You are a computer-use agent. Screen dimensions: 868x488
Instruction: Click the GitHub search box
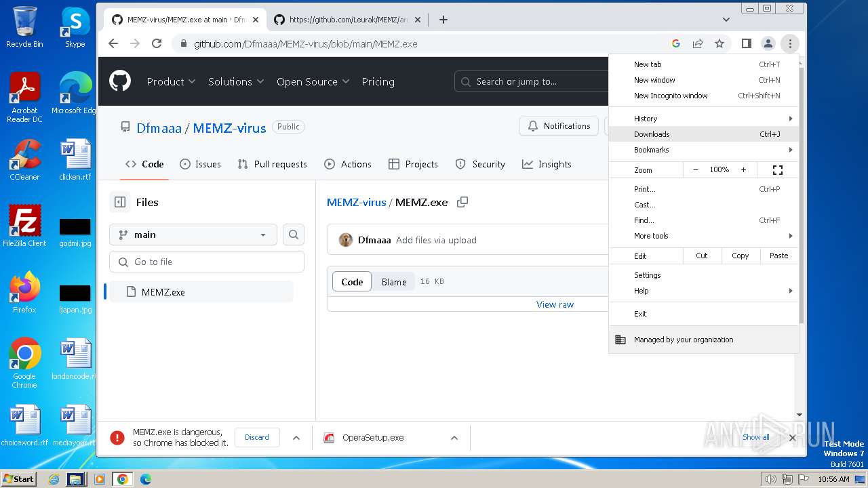point(531,81)
